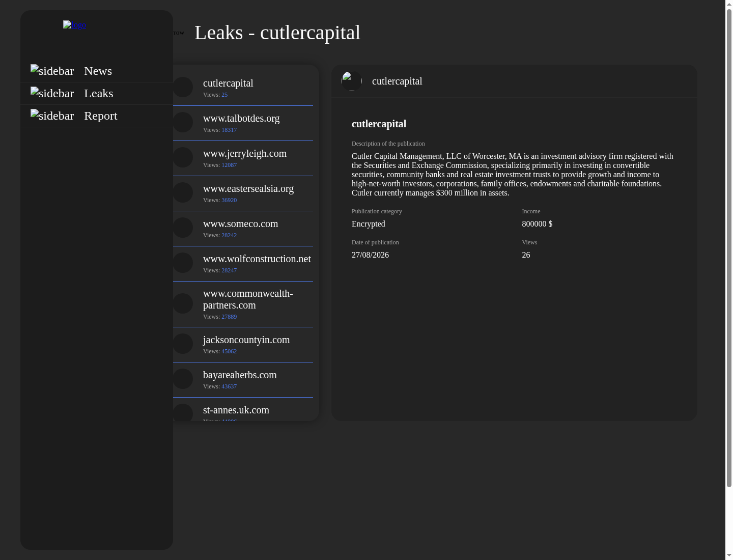The height and width of the screenshot is (560, 733).
Task: Click the avatar circle next to www.jerryleigh.com
Action: [183, 157]
